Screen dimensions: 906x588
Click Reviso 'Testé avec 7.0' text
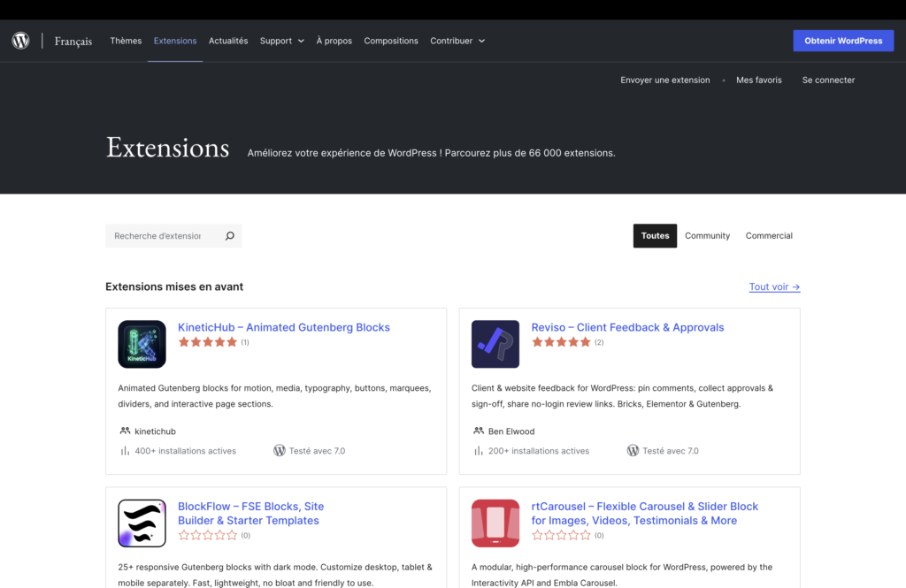coord(671,451)
